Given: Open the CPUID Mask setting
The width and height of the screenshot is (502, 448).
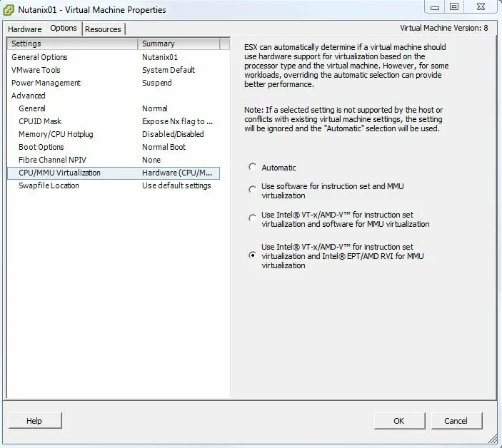Looking at the screenshot, I should (114, 121).
